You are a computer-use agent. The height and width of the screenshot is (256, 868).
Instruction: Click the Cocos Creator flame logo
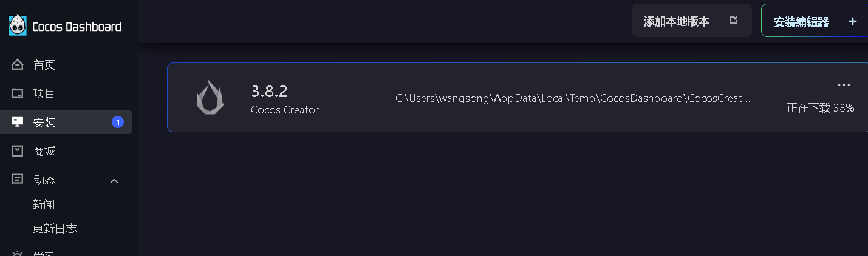210,97
